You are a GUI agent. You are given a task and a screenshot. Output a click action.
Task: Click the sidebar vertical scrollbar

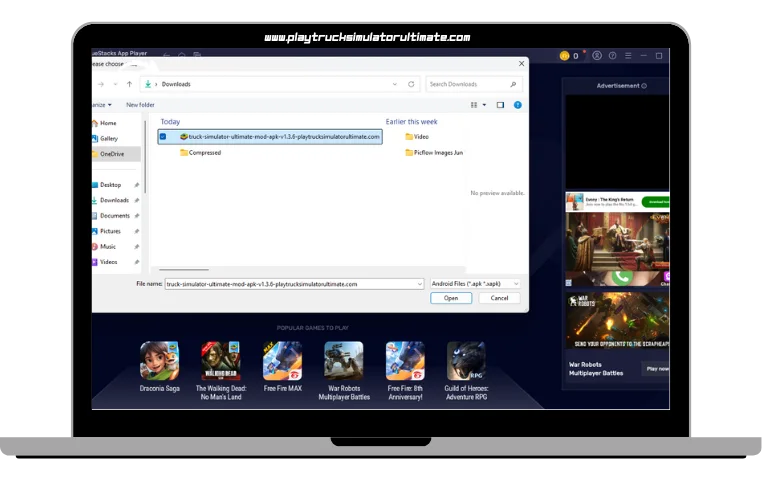[x=145, y=157]
